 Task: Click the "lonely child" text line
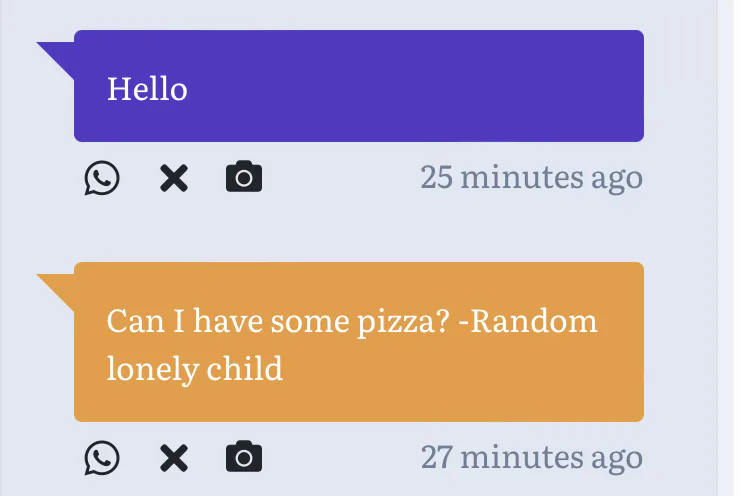(194, 369)
